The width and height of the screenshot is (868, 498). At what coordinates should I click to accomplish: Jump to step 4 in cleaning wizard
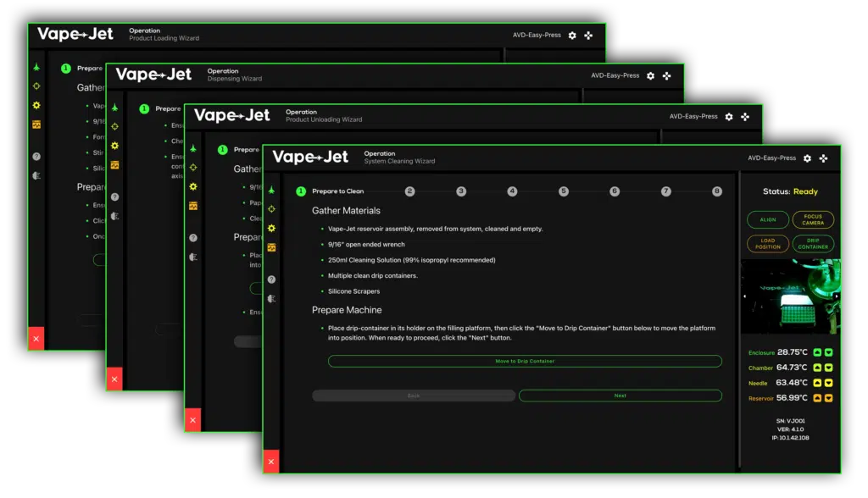(x=512, y=191)
